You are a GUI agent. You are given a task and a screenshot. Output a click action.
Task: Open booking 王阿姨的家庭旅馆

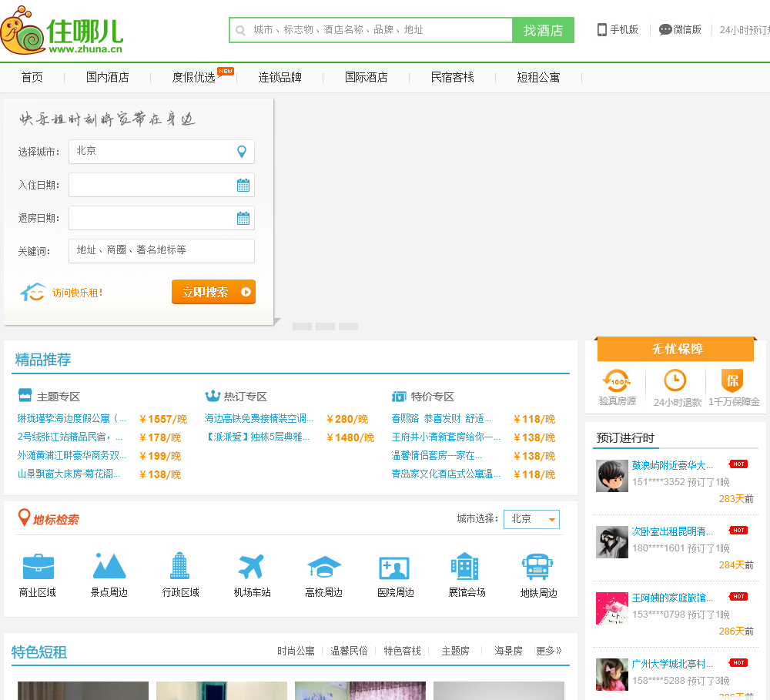point(671,598)
